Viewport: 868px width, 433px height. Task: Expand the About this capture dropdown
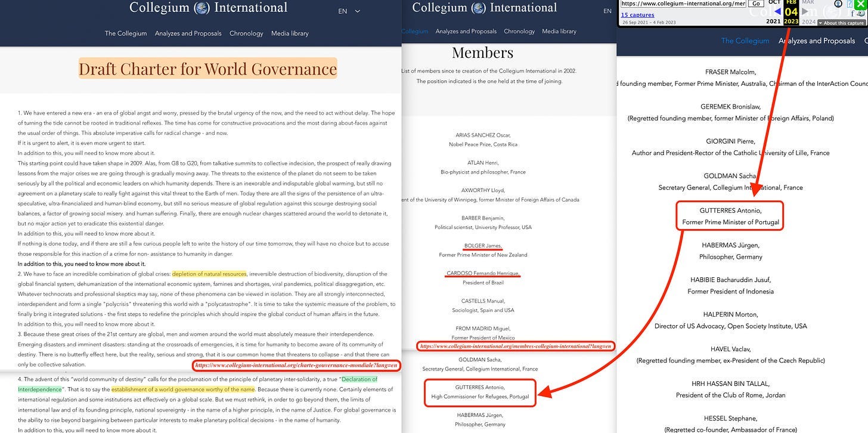tap(841, 23)
